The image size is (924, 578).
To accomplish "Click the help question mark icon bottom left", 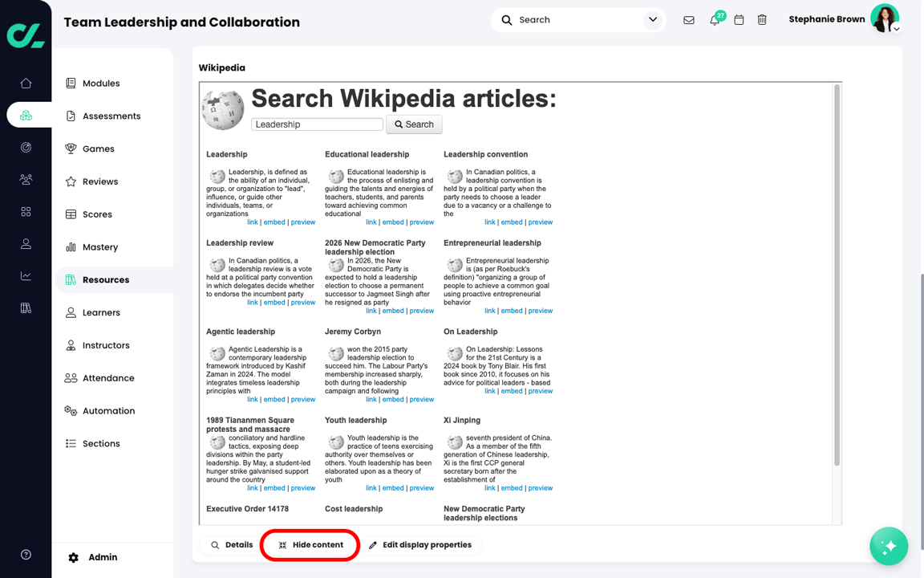I will tap(25, 554).
